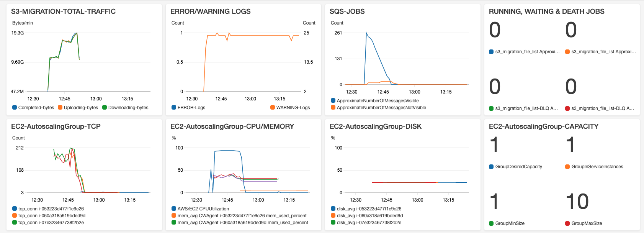Open the SQS-JOBS widget title

347,11
